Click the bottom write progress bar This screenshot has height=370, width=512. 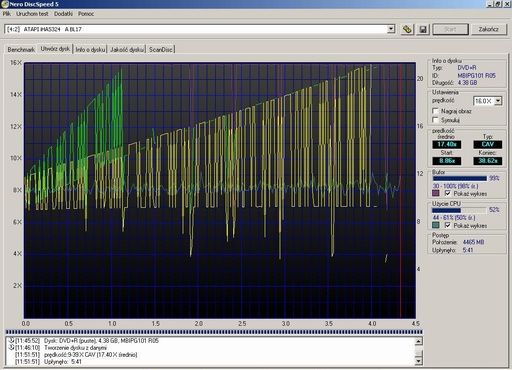(x=214, y=332)
